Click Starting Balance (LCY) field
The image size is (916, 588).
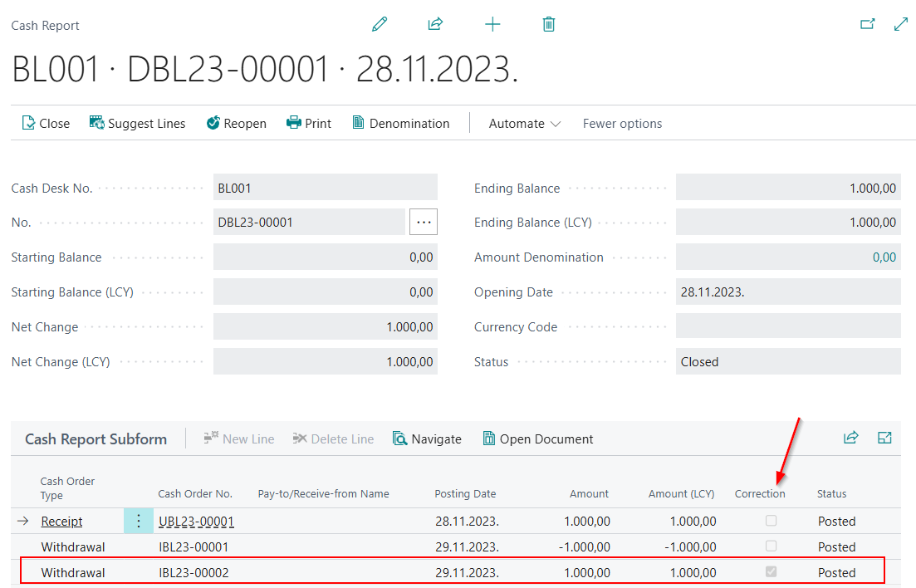[326, 292]
